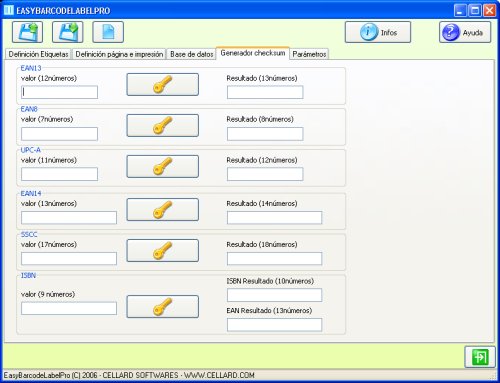The height and width of the screenshot is (383, 500).
Task: Click the UPC-A group label
Action: [x=30, y=150]
